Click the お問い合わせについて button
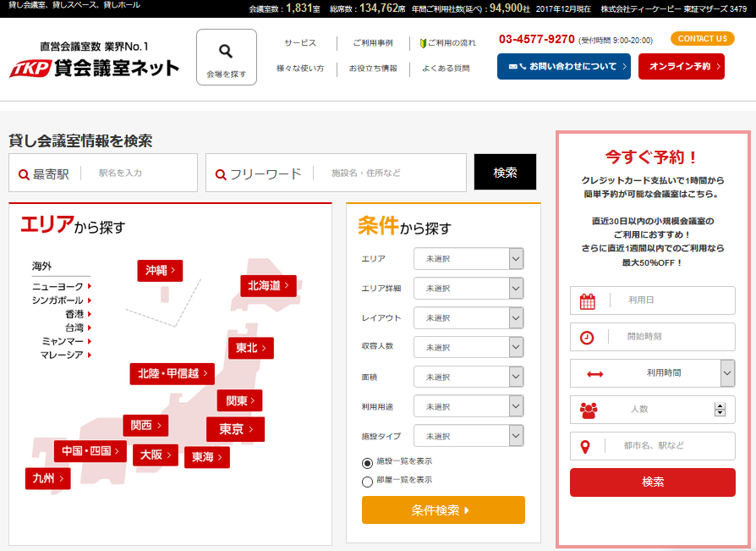This screenshot has width=756, height=551. pyautogui.click(x=564, y=67)
